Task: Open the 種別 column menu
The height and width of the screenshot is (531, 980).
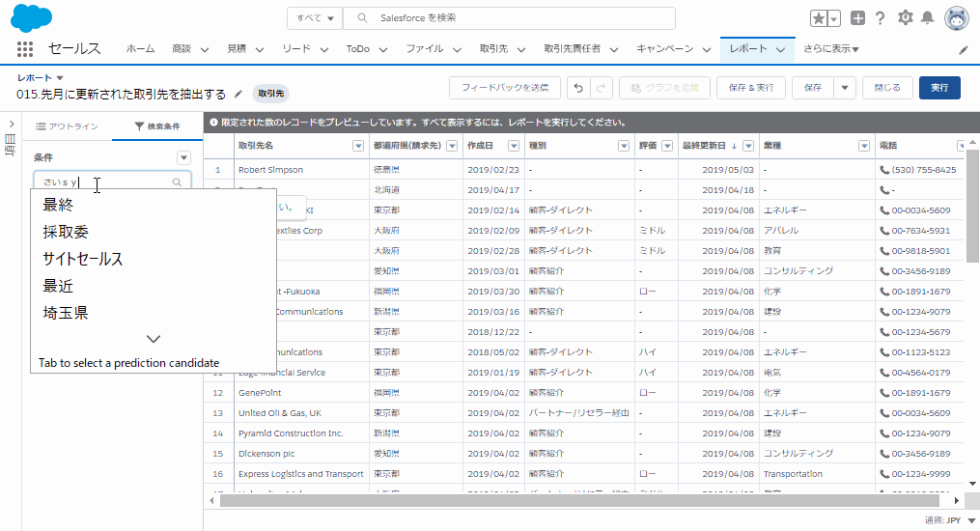Action: 624,146
